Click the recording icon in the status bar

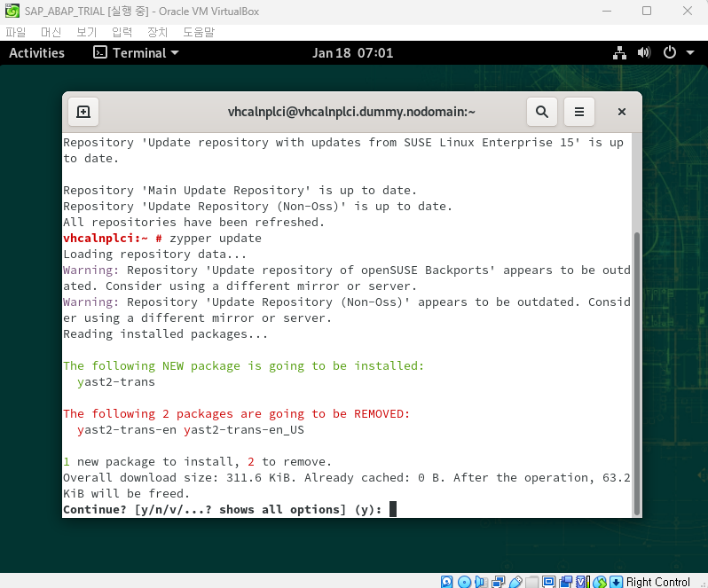(x=566, y=582)
